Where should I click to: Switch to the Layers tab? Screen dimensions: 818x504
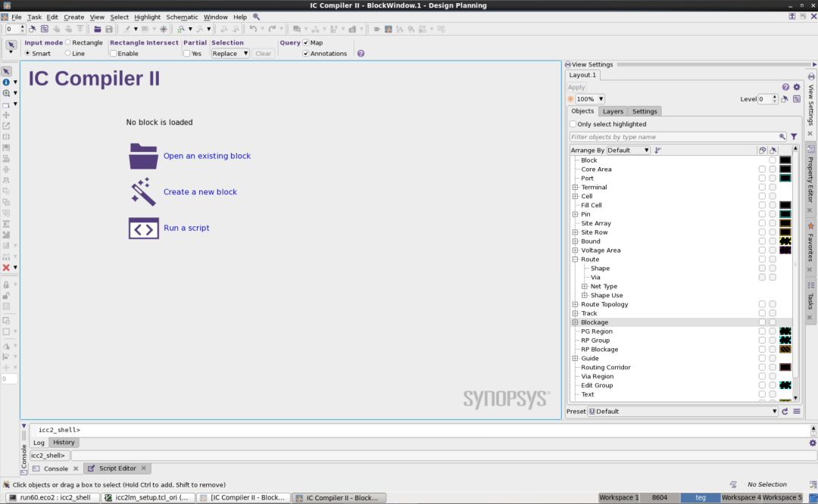[x=613, y=111]
